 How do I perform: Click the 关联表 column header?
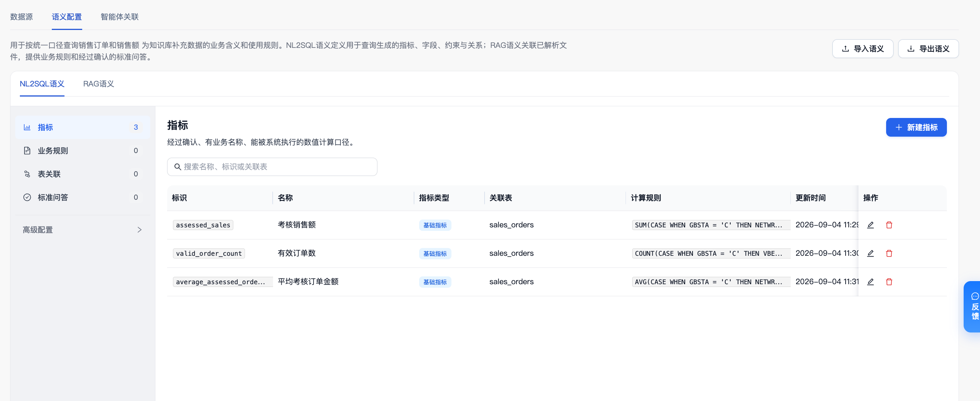[x=501, y=198]
